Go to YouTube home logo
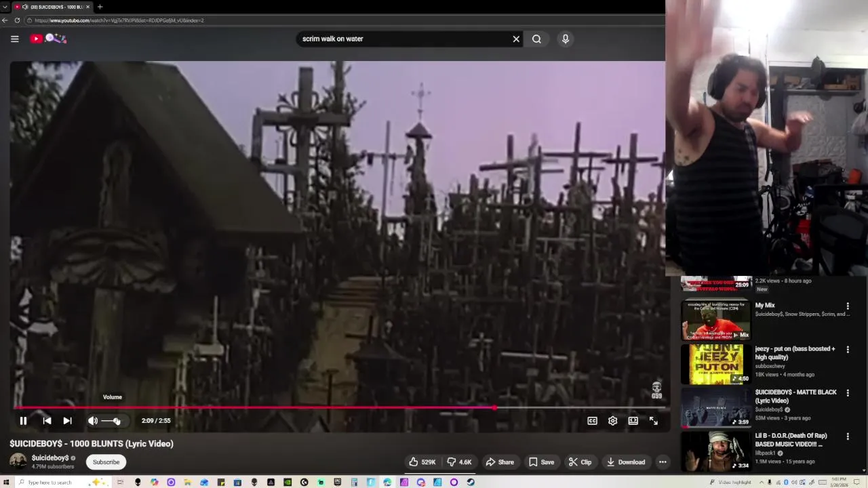 [48, 39]
